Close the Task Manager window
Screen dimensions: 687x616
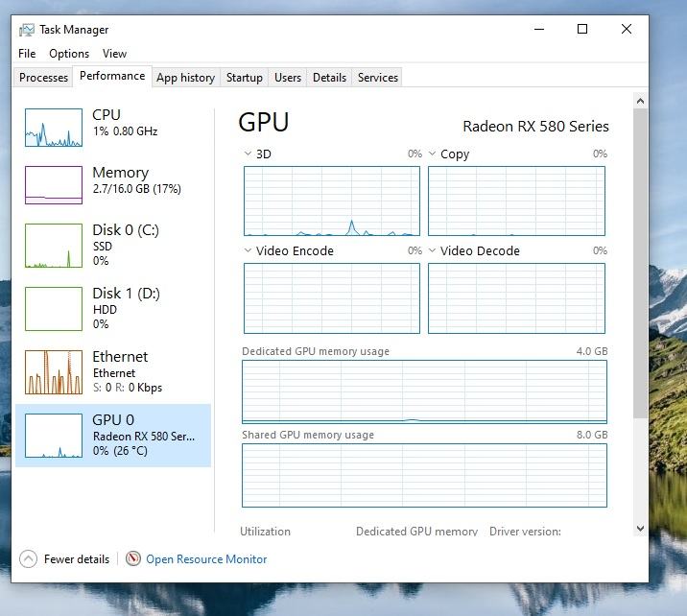pos(627,29)
